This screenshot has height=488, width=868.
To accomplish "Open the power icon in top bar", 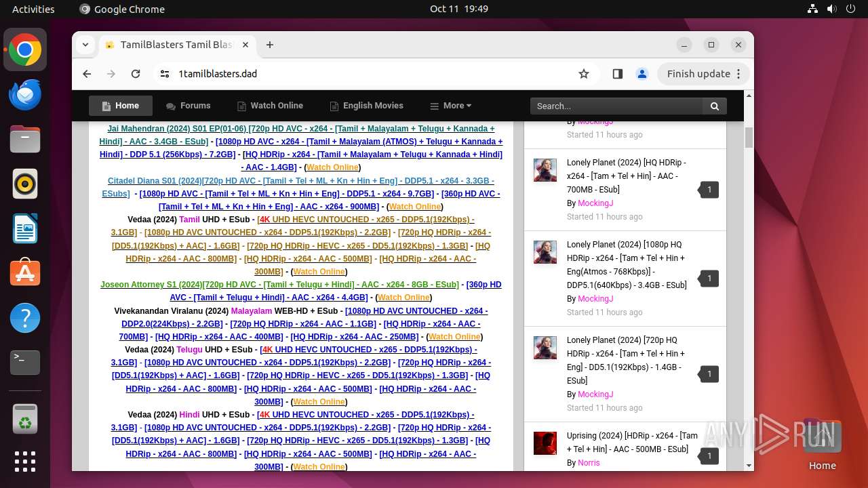I will pyautogui.click(x=851, y=9).
